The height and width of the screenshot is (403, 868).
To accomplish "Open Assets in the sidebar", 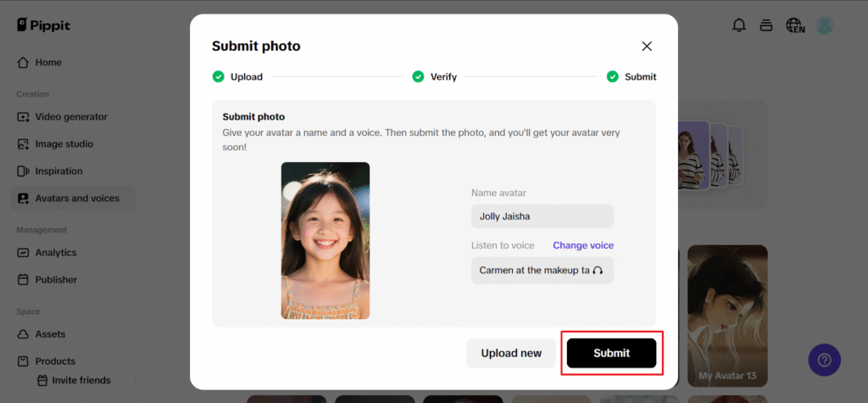I will point(73,334).
